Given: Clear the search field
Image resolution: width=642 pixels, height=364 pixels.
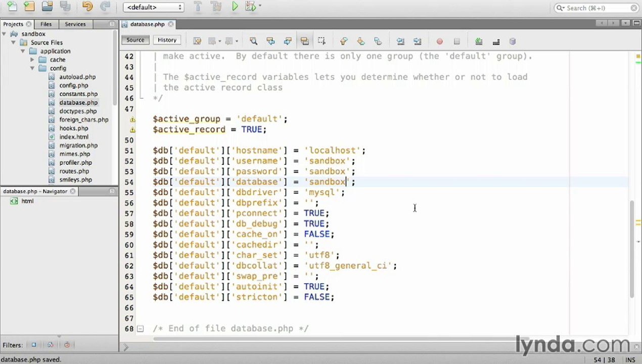Looking at the screenshot, I should point(634,8).
